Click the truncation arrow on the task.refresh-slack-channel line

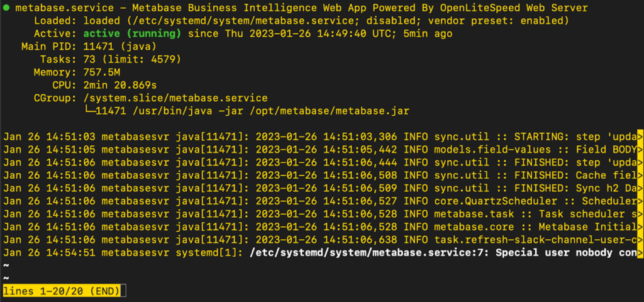(x=640, y=240)
